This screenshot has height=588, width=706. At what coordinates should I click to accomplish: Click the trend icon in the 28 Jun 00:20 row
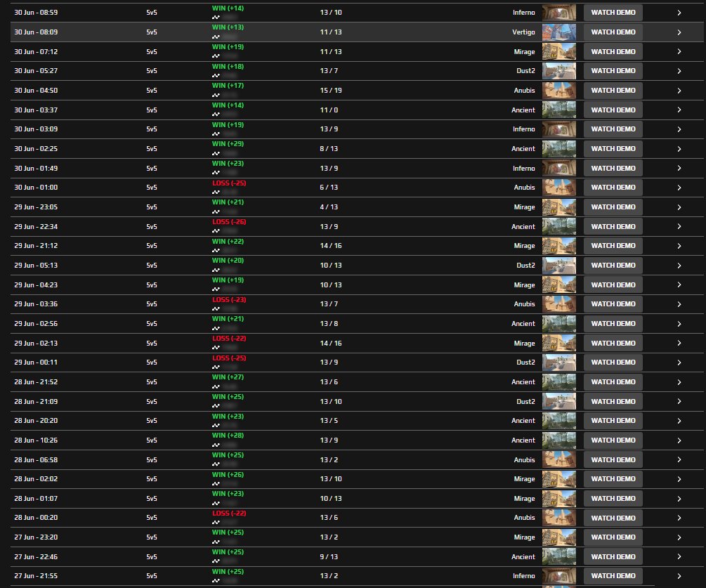pos(216,523)
